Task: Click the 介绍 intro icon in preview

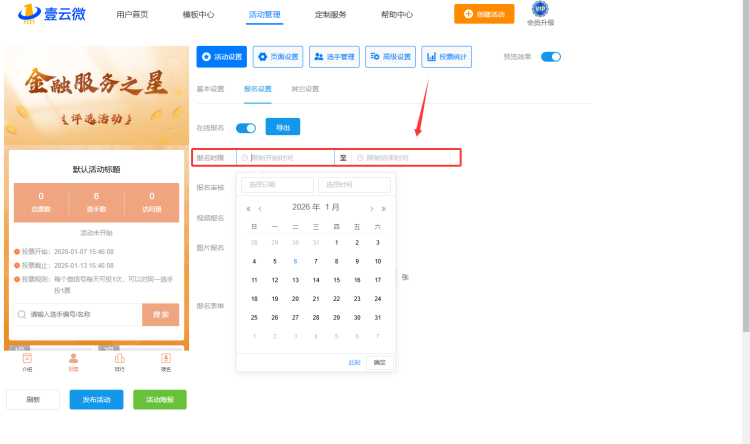Action: 27,361
